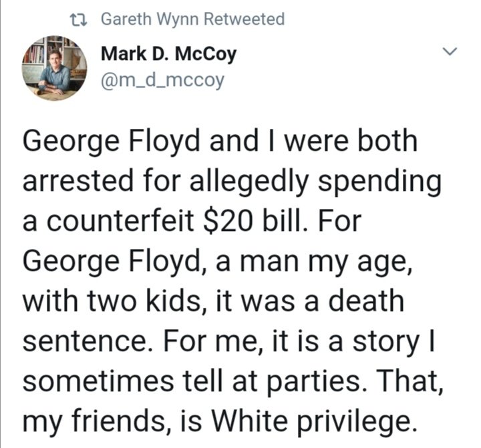This screenshot has width=481, height=448.
Task: Expand the tweet options chevron
Action: (x=450, y=52)
